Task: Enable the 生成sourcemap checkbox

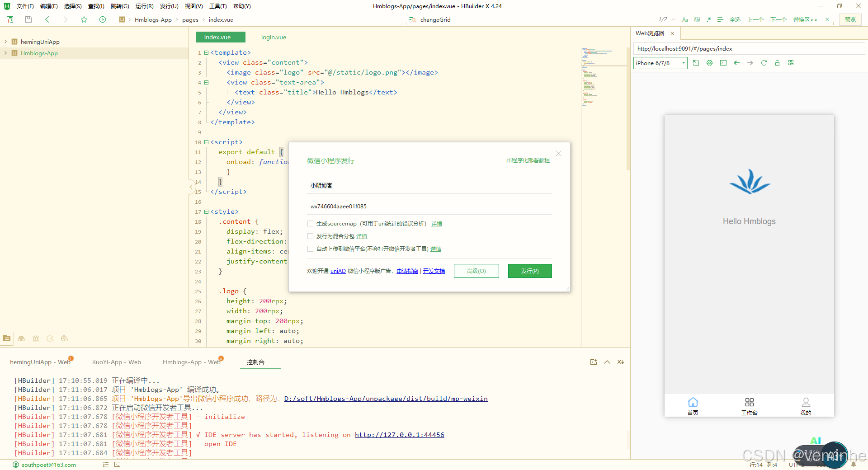Action: 310,223
